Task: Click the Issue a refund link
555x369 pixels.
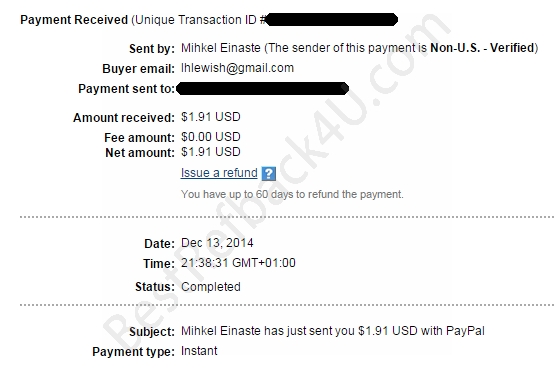Action: click(x=219, y=173)
